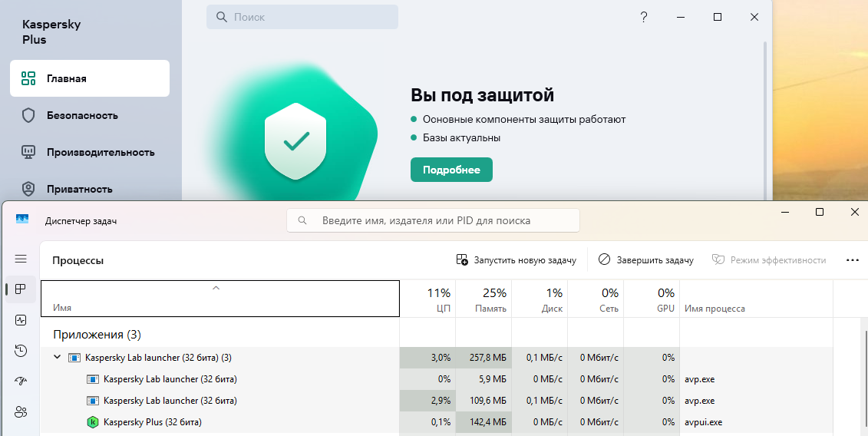The width and height of the screenshot is (868, 436).
Task: Open the three-dots more options menu
Action: tap(853, 259)
